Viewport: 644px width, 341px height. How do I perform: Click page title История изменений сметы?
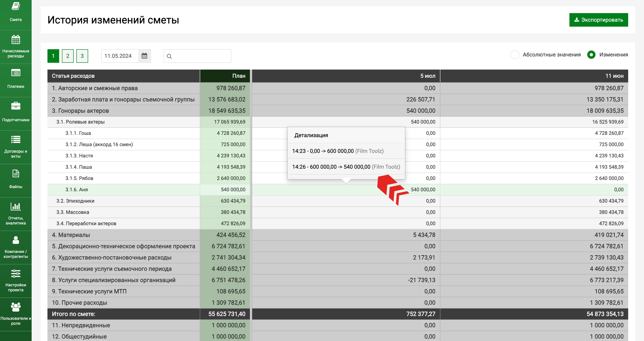click(113, 20)
